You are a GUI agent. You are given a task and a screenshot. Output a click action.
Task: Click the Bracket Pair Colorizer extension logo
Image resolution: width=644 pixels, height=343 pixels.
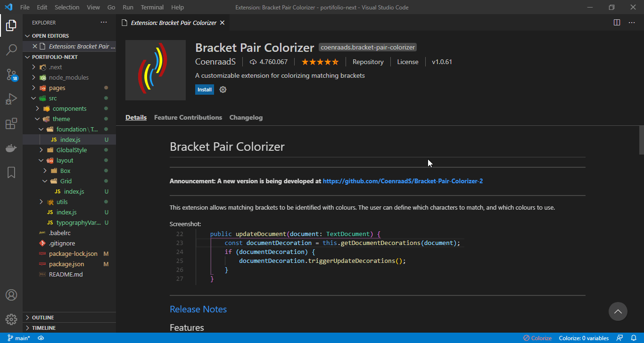(156, 70)
